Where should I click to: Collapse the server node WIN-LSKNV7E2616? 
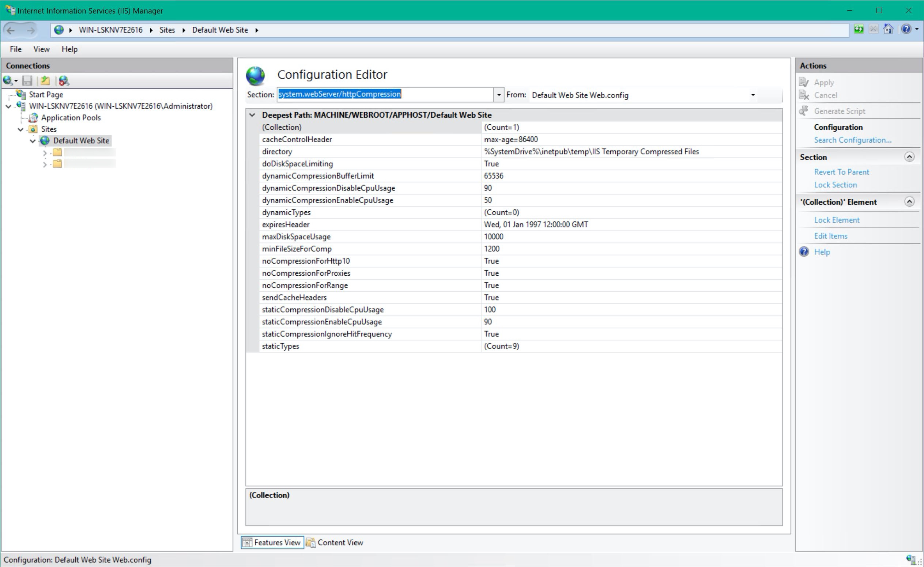pos(8,106)
